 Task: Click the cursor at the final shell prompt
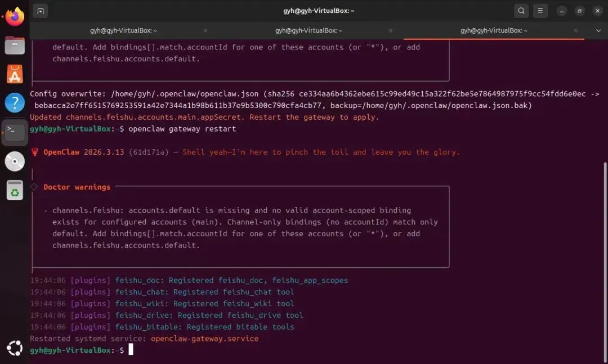pos(131,350)
